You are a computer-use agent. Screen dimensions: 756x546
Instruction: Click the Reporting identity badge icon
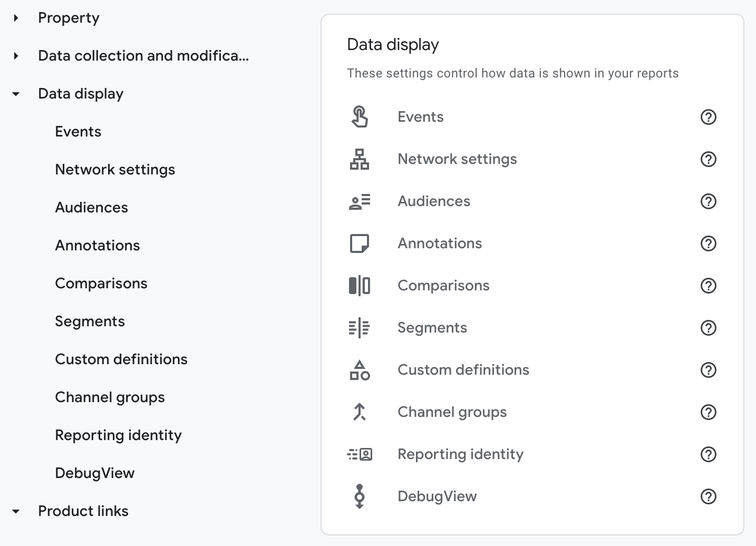coord(360,454)
